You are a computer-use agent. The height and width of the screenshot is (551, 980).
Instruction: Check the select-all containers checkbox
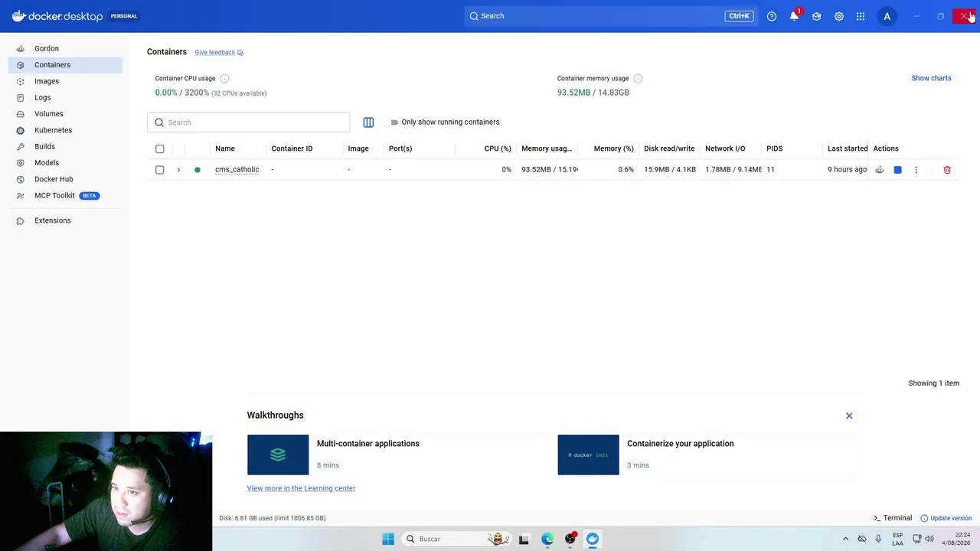[160, 148]
